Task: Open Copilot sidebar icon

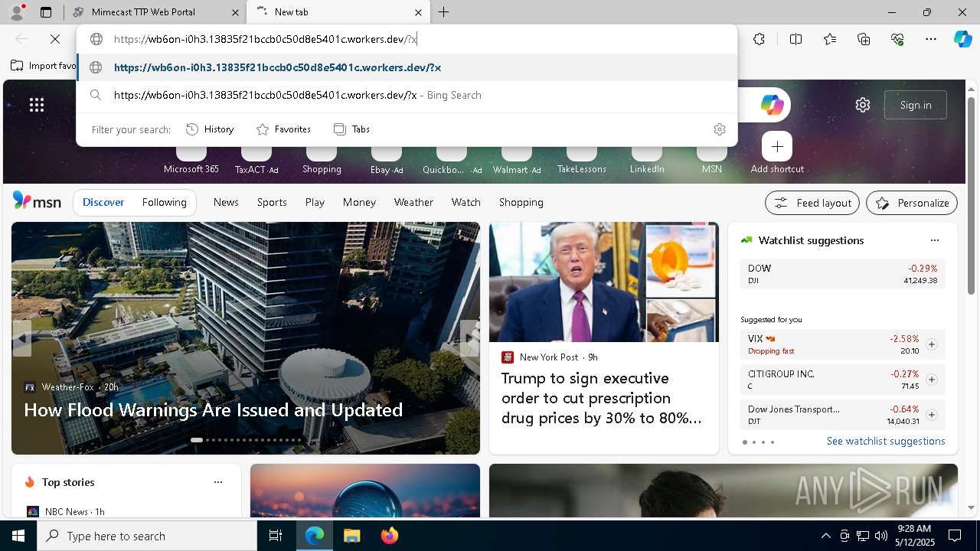Action: [x=963, y=39]
